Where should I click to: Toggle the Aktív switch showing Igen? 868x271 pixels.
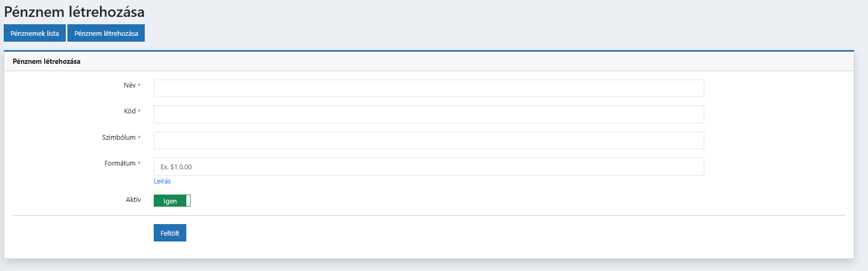coord(172,201)
